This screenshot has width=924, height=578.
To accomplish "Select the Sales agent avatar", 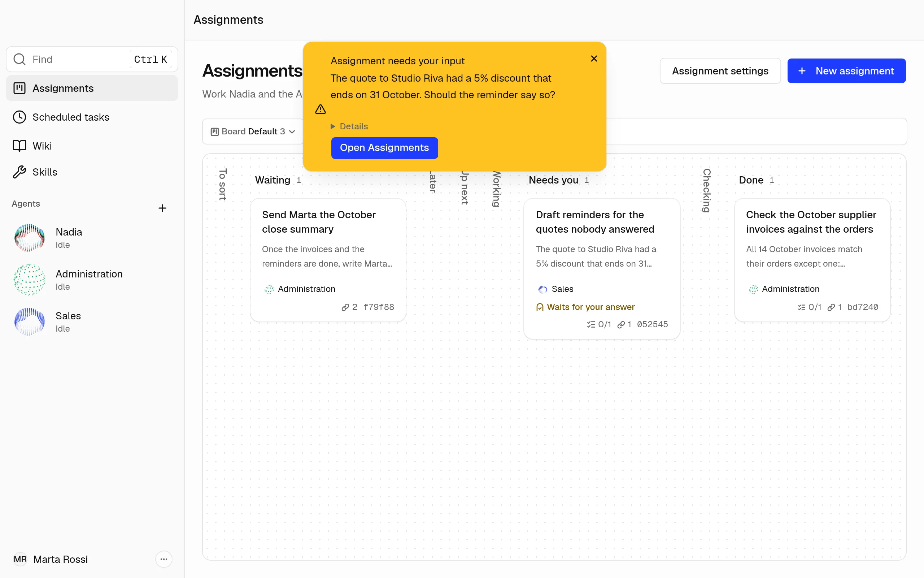I will point(29,322).
